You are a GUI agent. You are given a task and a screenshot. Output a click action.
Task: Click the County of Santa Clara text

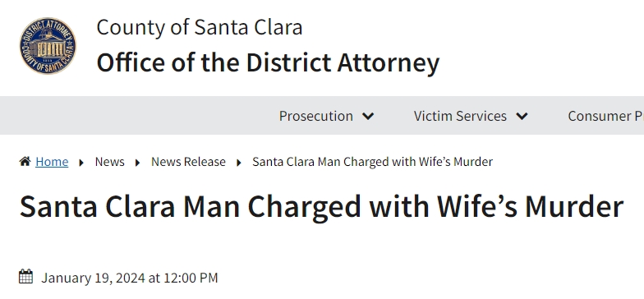(200, 28)
